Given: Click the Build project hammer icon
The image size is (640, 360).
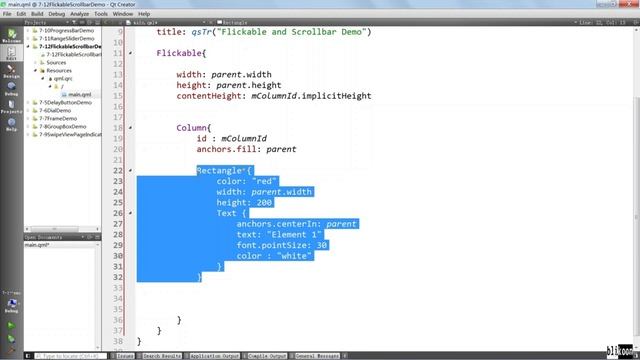Looking at the screenshot, I should click(x=11, y=350).
